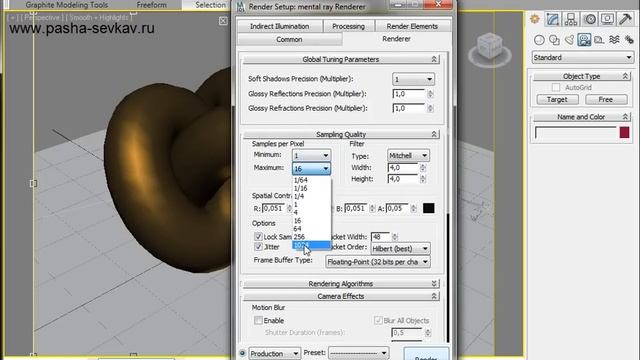Open the Selection ribbon tab
The image size is (640, 360).
click(210, 5)
